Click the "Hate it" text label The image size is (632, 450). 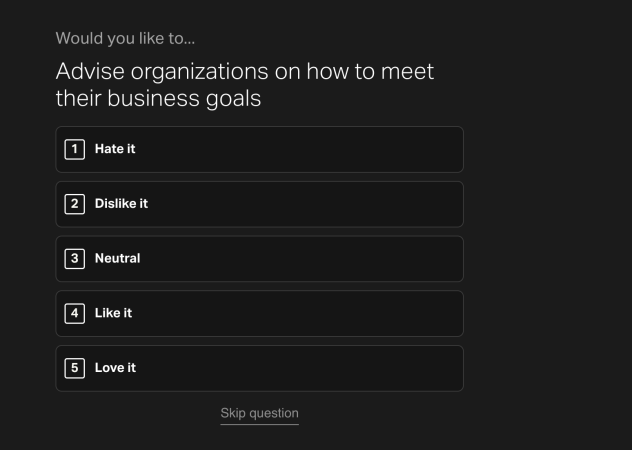115,149
